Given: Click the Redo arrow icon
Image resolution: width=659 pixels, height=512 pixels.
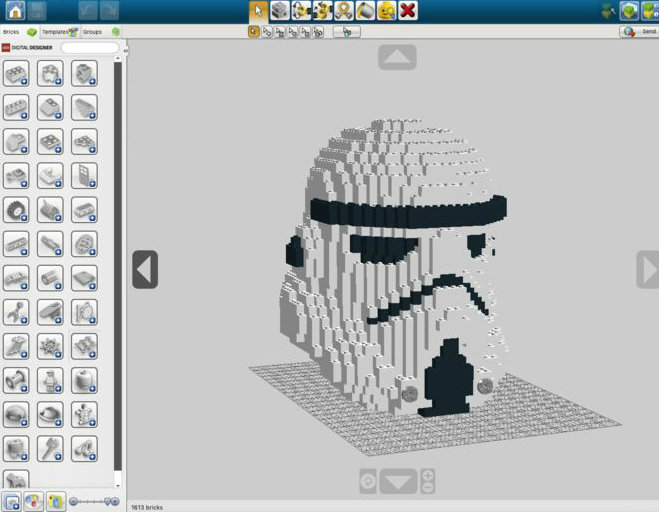Looking at the screenshot, I should [x=109, y=11].
